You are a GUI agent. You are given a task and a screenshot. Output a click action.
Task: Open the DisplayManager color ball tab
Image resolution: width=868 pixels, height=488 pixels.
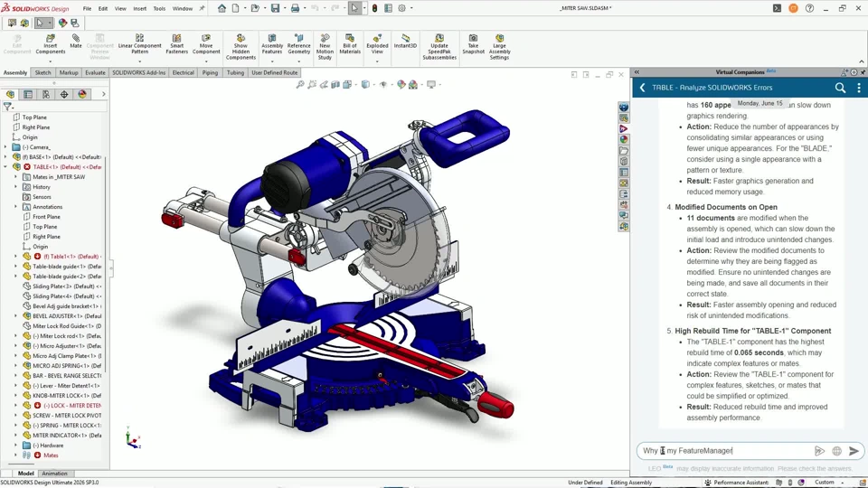[82, 94]
